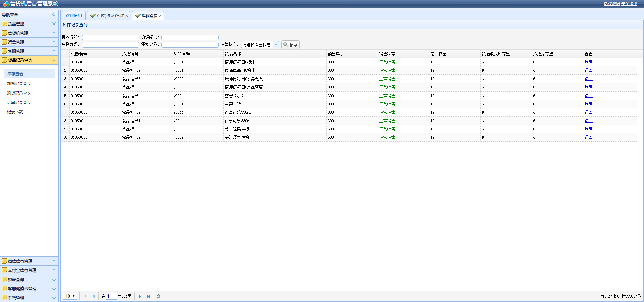Expand the 货品管理 section

click(x=54, y=24)
